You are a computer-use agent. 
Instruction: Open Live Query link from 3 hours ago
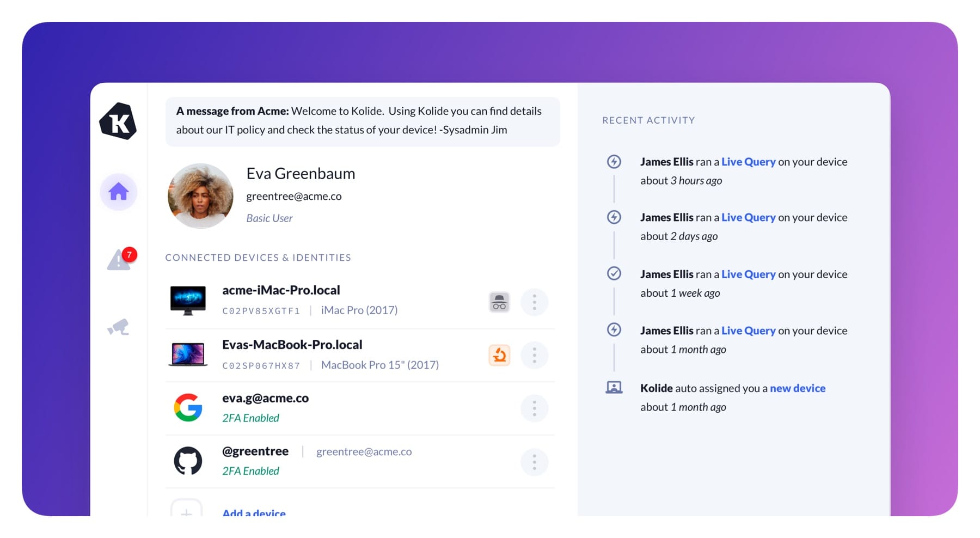point(748,162)
